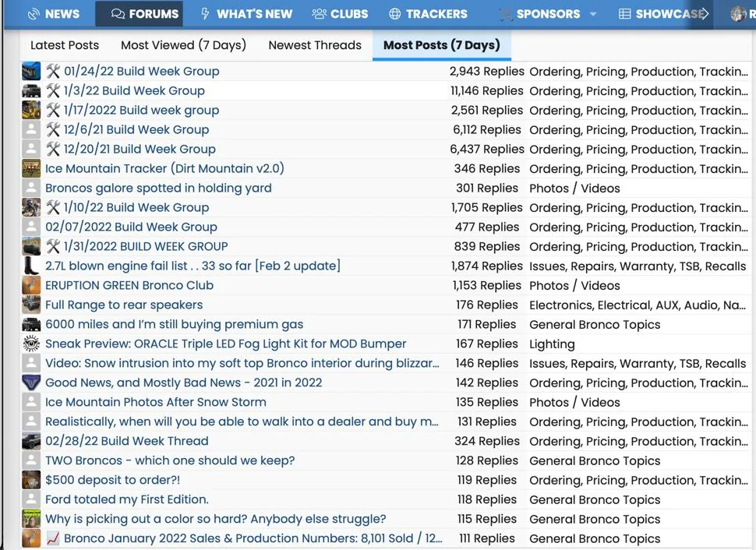Open thread 01/24/22 Build Week Group
This screenshot has height=550, width=756.
[142, 72]
